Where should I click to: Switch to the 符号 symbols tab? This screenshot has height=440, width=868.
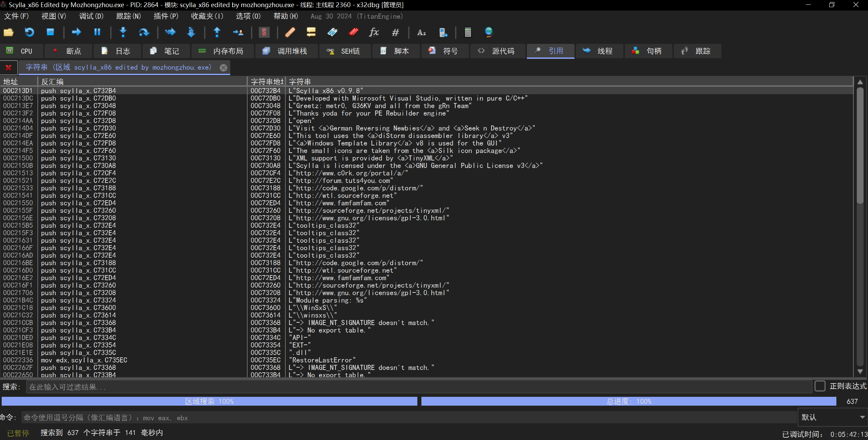(x=445, y=51)
